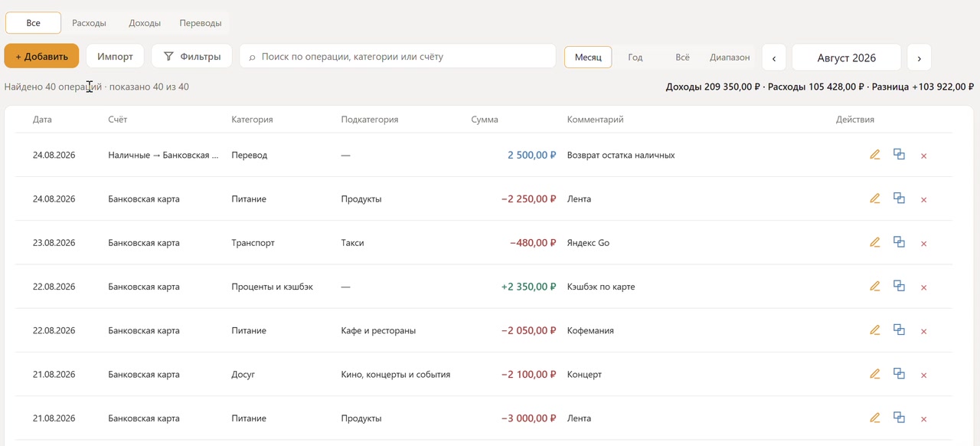Click the Проценты и кэшбэк category cell
The width and height of the screenshot is (980, 446).
pos(273,287)
